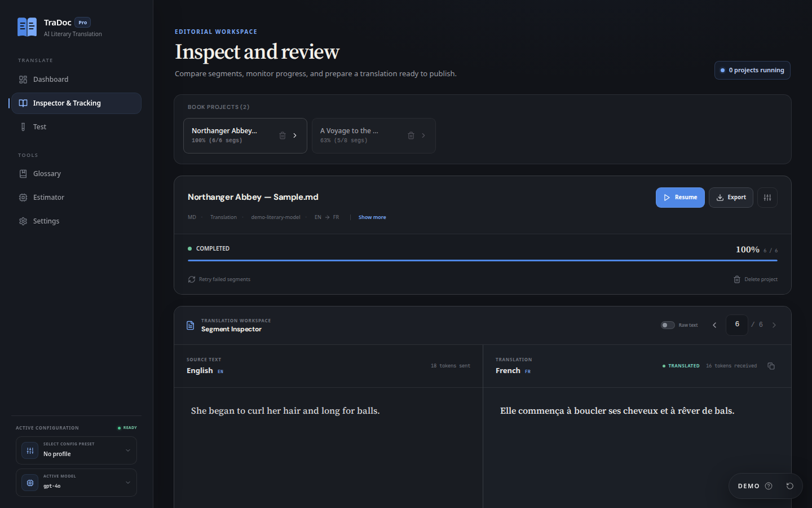Image resolution: width=812 pixels, height=508 pixels.
Task: Open project options sliders icon
Action: point(767,198)
